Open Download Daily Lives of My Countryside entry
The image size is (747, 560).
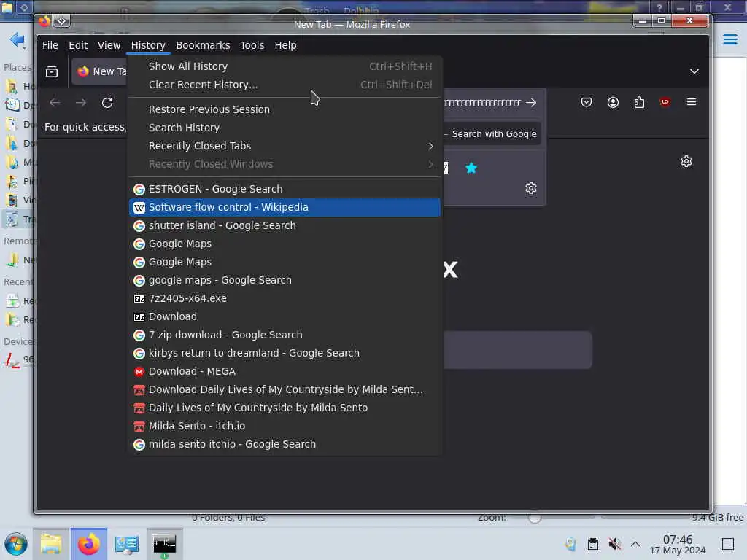coord(285,389)
